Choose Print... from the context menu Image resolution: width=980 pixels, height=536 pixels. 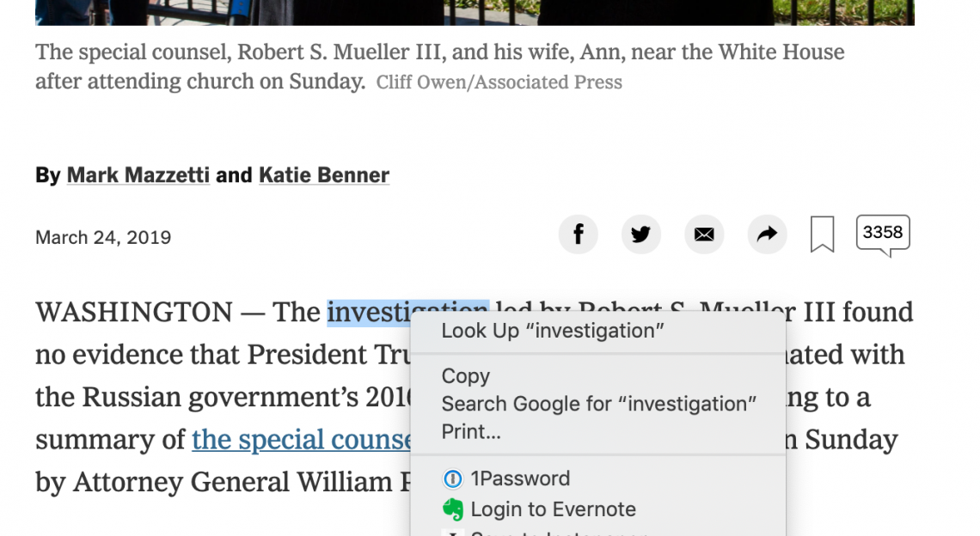point(471,431)
